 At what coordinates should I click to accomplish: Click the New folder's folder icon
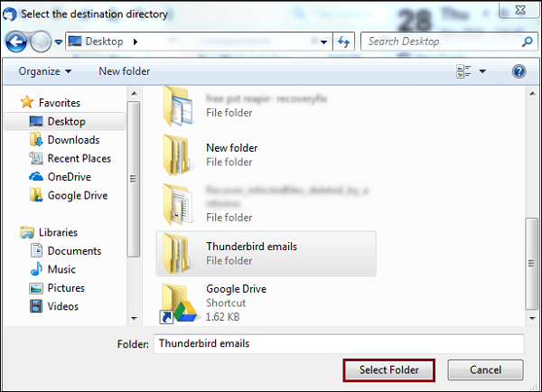pyautogui.click(x=177, y=154)
